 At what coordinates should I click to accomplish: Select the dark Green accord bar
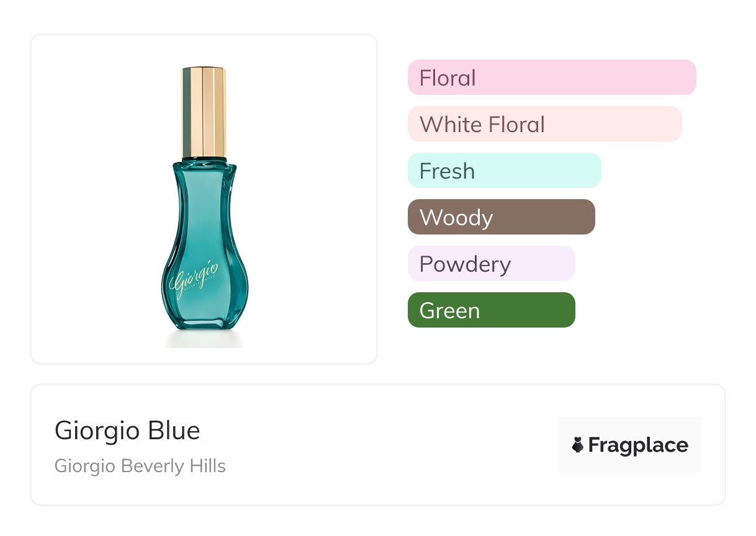coord(491,310)
